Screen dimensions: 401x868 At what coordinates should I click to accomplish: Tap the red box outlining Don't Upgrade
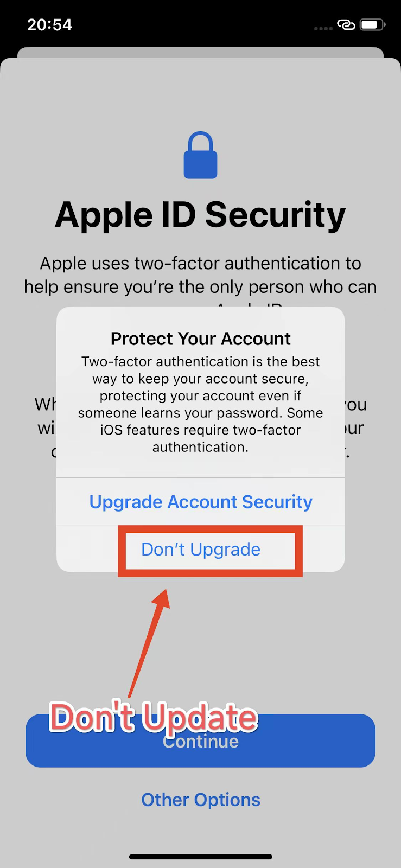[x=211, y=551]
